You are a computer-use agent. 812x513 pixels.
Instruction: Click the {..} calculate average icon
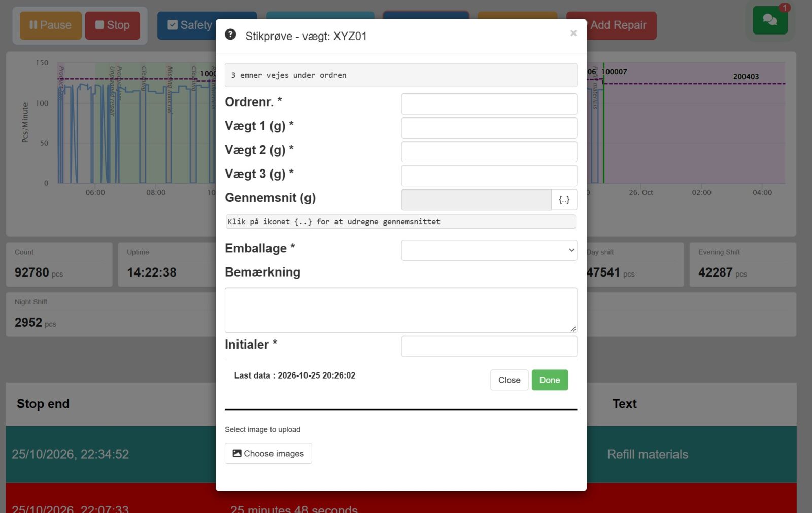[x=564, y=200]
